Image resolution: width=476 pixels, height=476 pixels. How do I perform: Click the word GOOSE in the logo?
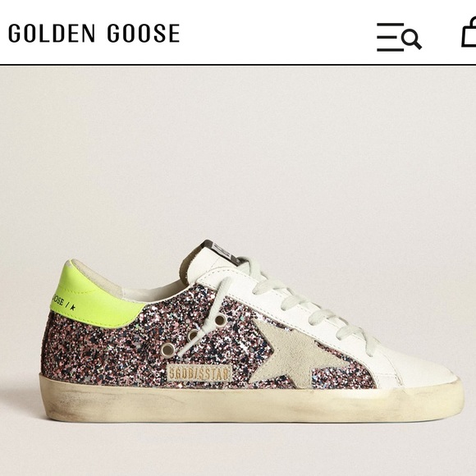pyautogui.click(x=144, y=33)
